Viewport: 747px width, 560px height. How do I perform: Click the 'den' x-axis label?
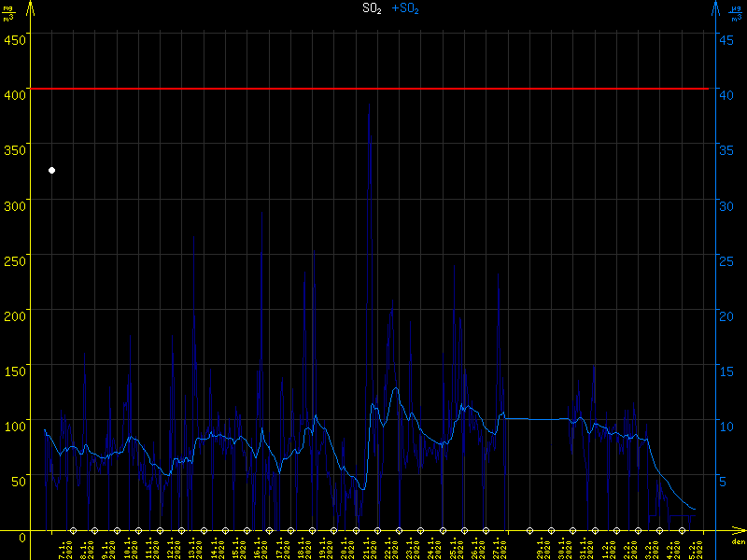tap(738, 543)
